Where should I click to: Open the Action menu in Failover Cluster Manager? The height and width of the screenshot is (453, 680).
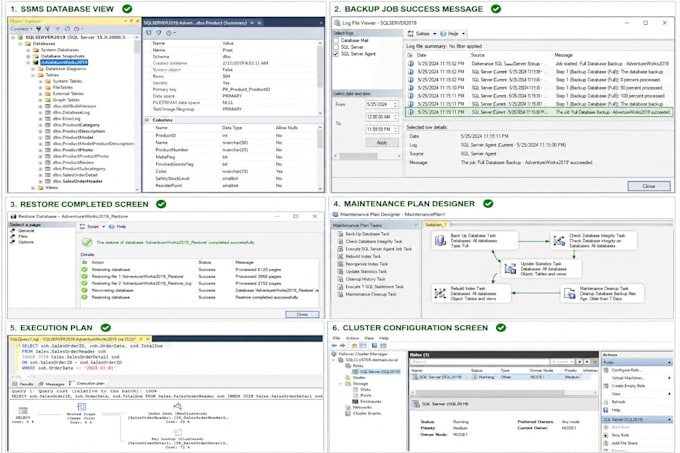pos(352,338)
